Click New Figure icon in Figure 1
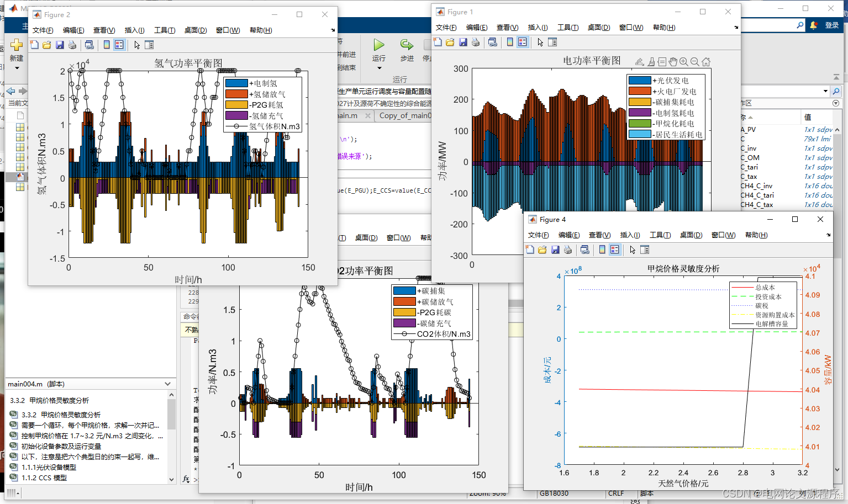 pos(438,42)
